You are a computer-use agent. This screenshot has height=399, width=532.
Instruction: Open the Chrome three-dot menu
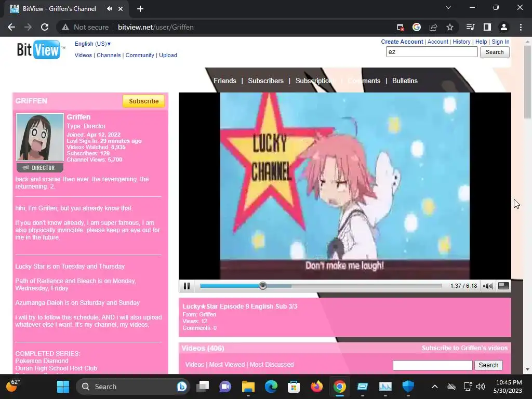[521, 27]
